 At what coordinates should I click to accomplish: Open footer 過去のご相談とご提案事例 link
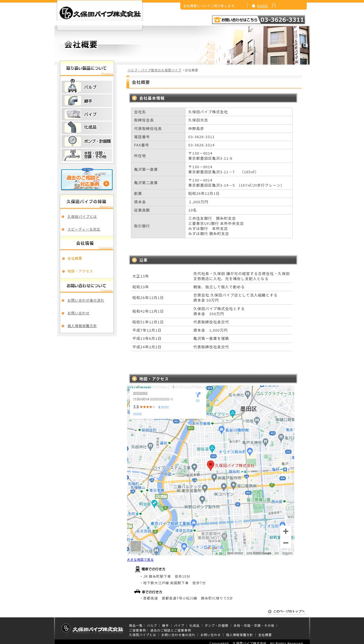171,630
